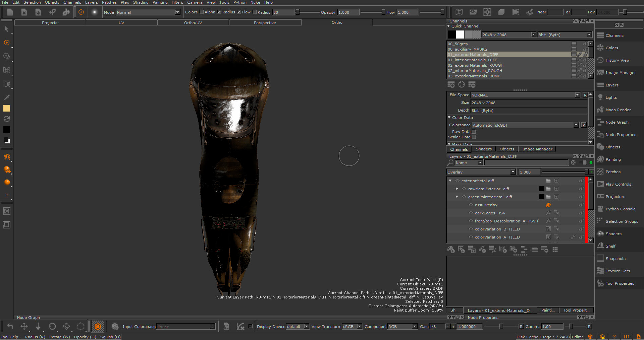Expand the rawMetalExterior diff group

tap(457, 189)
